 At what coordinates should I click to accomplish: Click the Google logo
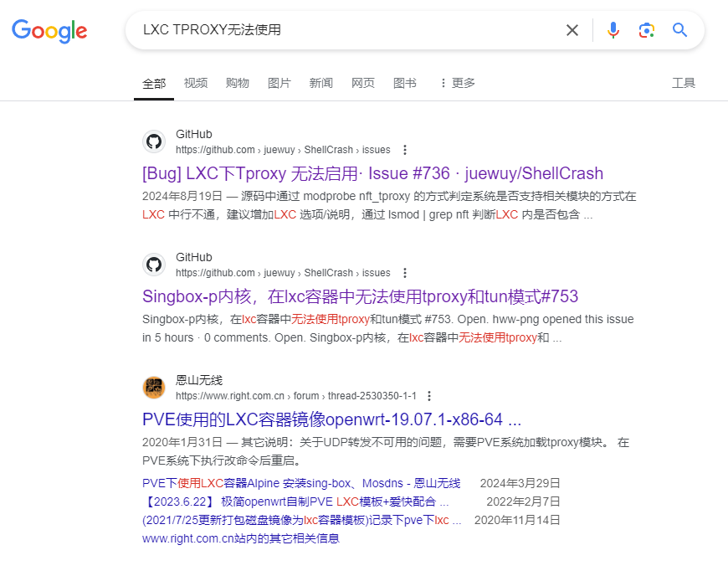49,31
